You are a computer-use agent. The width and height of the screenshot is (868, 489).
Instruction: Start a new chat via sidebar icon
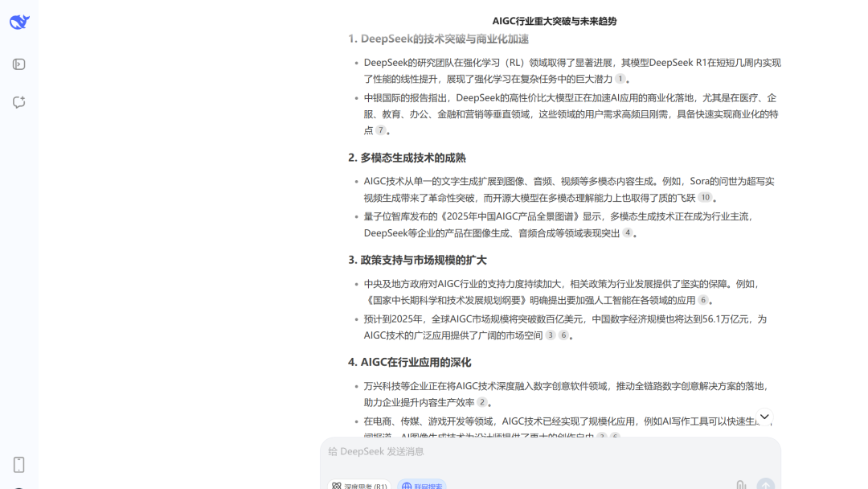(18, 102)
